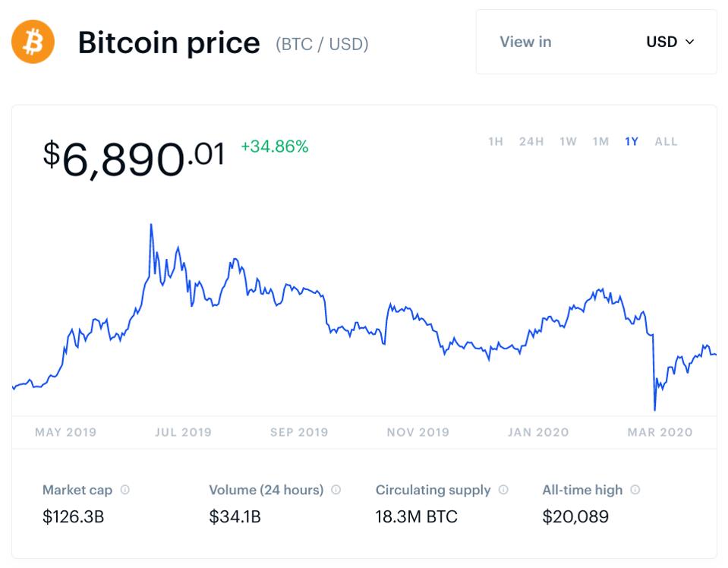Image resolution: width=728 pixels, height=568 pixels.
Task: Click the Bitcoin price heading
Action: click(x=169, y=43)
